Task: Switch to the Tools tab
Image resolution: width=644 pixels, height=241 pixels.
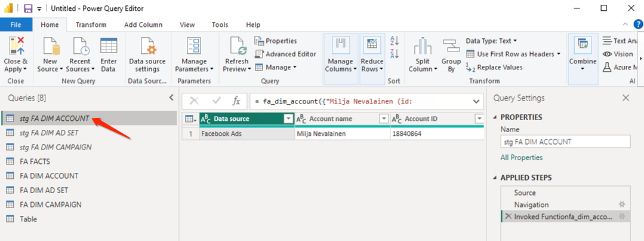Action: 220,25
